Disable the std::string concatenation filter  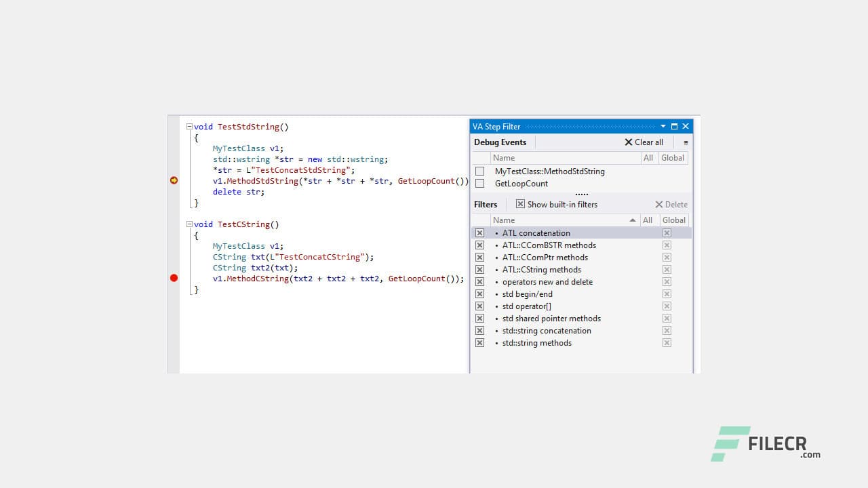click(x=480, y=331)
